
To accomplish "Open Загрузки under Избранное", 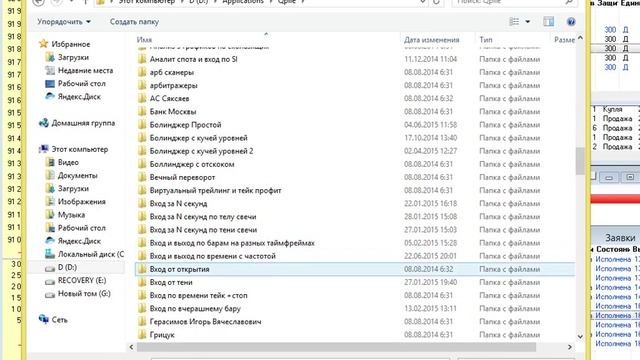I will click(73, 57).
